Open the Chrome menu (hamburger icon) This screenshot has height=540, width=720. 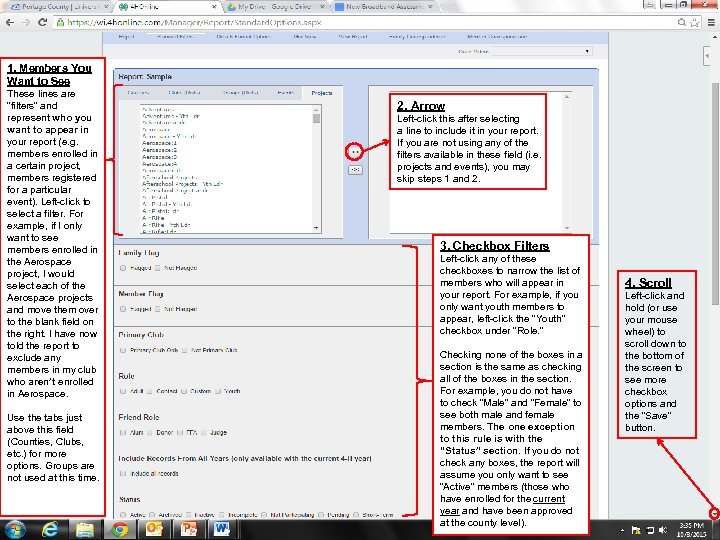click(x=711, y=22)
